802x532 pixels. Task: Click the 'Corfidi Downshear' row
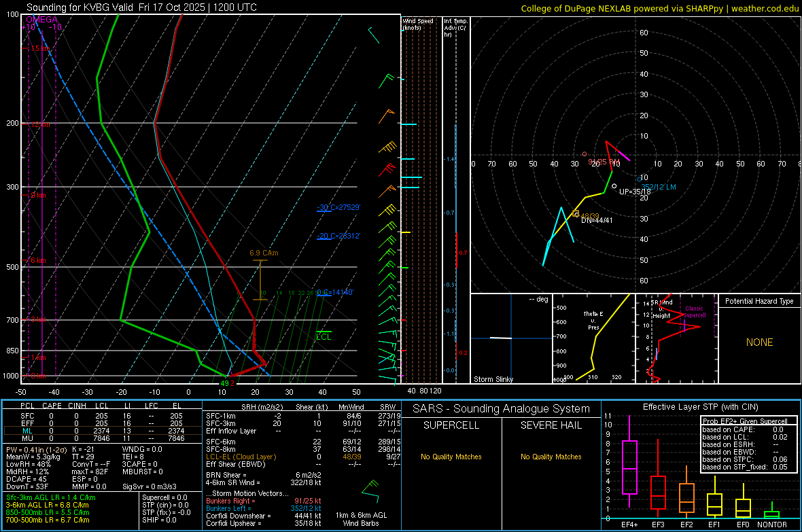pos(264,516)
